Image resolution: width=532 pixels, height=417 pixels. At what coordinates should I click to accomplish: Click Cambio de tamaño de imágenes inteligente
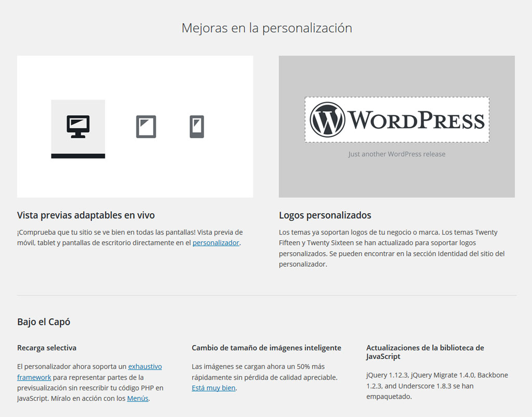[x=267, y=348]
